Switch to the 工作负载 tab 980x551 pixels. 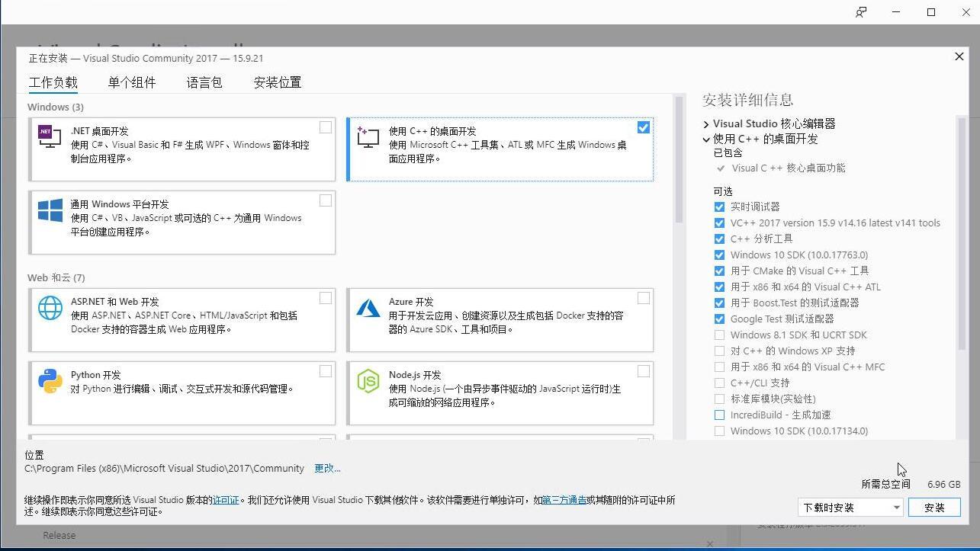click(53, 82)
